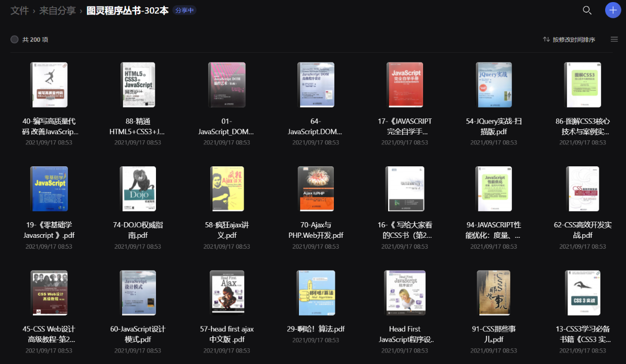The image size is (626, 364).
Task: Open Head First JavaScript程序设计 cover
Action: (x=405, y=293)
